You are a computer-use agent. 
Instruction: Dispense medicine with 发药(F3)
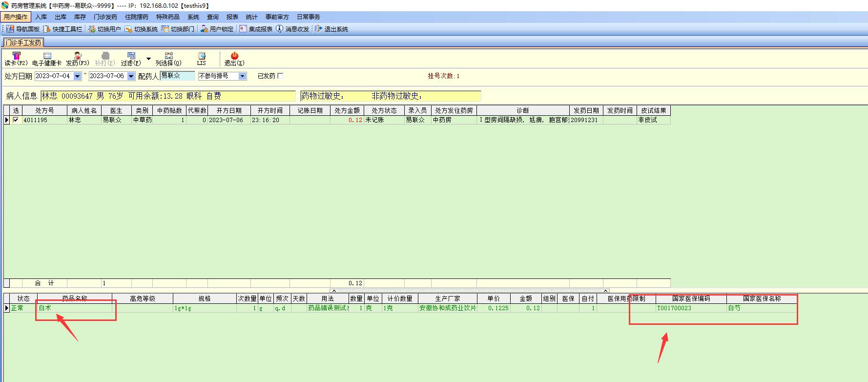[x=78, y=59]
